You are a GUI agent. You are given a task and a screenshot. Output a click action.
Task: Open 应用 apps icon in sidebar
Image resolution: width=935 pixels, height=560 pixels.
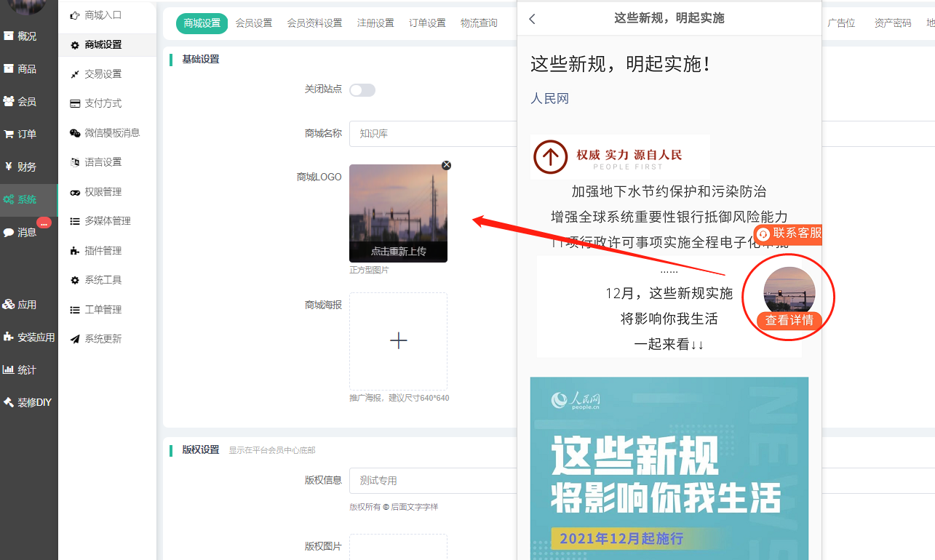[9, 305]
